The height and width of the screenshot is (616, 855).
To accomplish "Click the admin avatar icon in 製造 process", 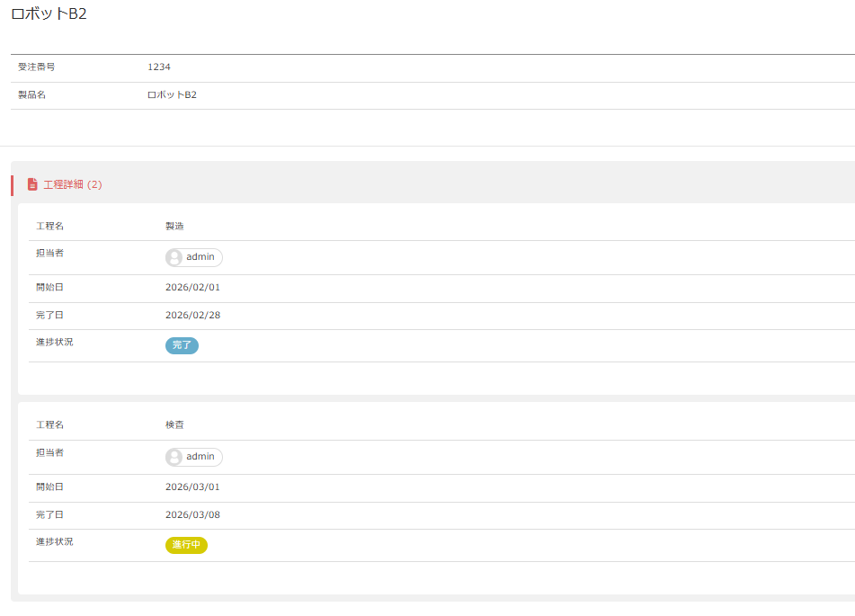I will (174, 258).
